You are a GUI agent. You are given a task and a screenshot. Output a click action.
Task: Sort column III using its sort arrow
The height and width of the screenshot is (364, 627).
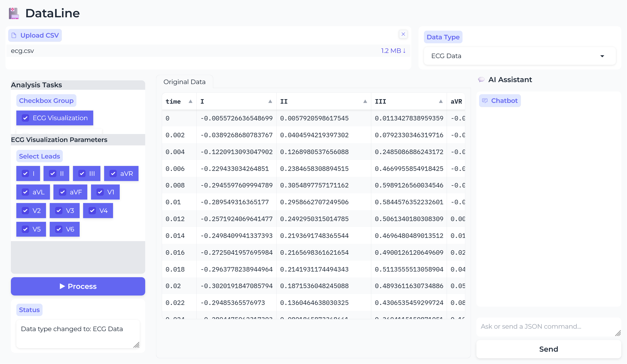pyautogui.click(x=441, y=101)
